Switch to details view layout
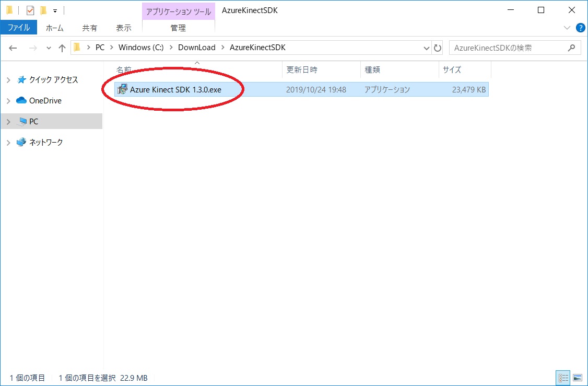 click(563, 377)
